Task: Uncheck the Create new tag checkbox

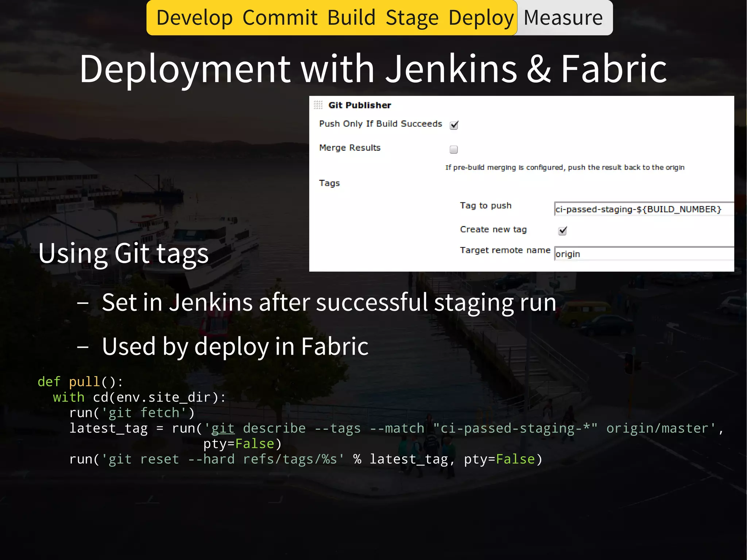Action: 563,230
